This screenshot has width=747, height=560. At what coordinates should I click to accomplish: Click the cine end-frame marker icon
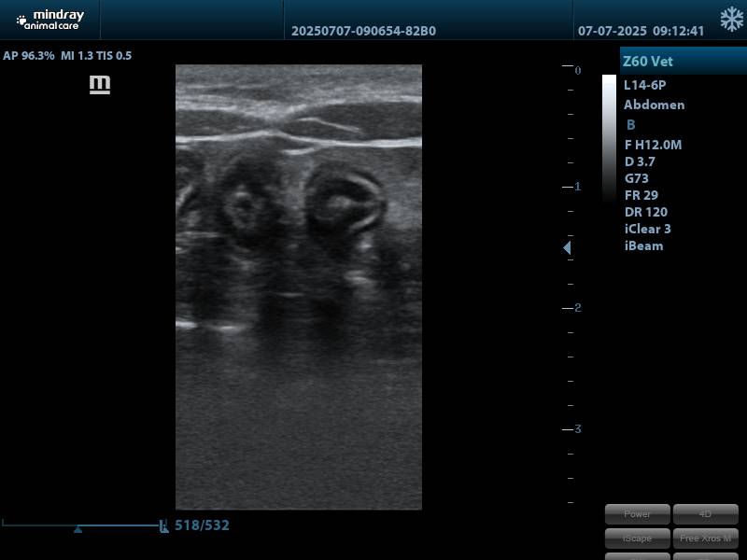164,526
